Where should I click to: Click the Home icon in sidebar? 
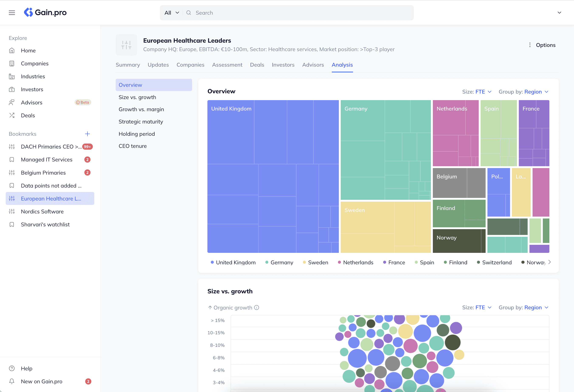coord(12,51)
